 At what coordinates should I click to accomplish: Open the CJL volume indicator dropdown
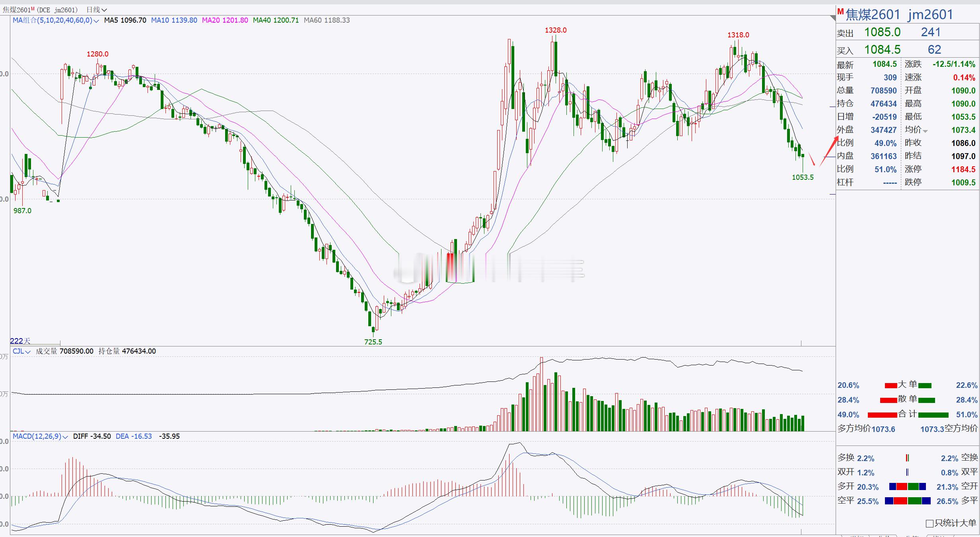pos(28,352)
